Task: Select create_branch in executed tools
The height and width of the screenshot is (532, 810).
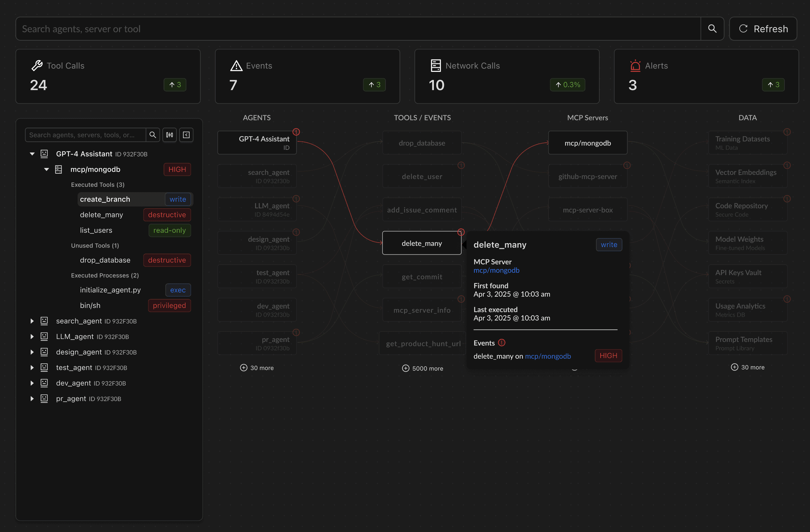Action: pos(105,199)
